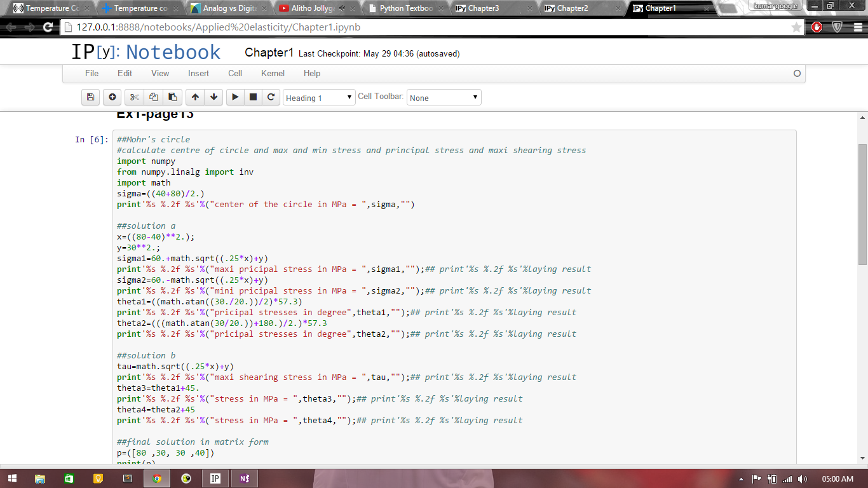Move the cell down with the down arrow
This screenshot has height=488, width=868.
tap(214, 97)
